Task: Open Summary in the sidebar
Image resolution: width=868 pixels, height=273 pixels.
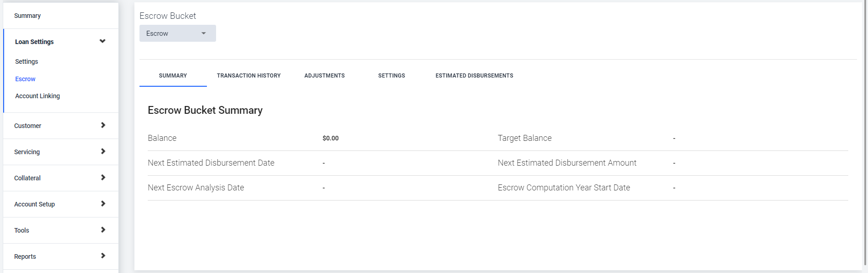Action: (28, 16)
